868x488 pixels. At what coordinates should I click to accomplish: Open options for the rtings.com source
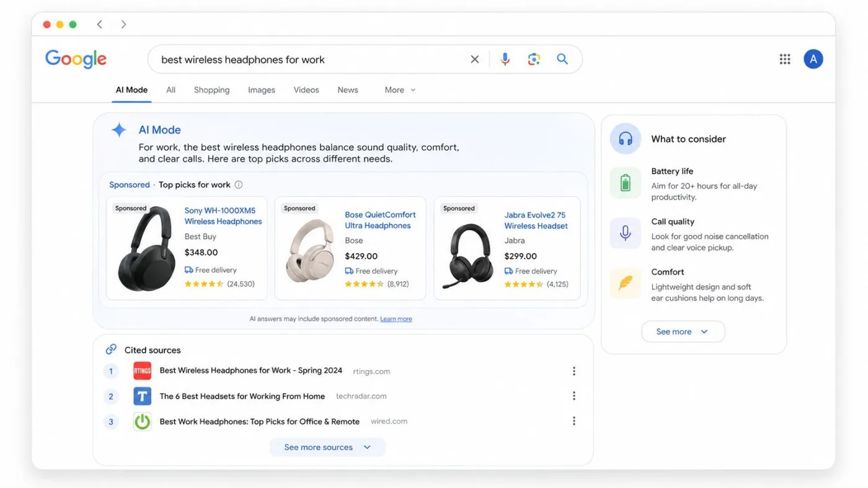pyautogui.click(x=574, y=371)
